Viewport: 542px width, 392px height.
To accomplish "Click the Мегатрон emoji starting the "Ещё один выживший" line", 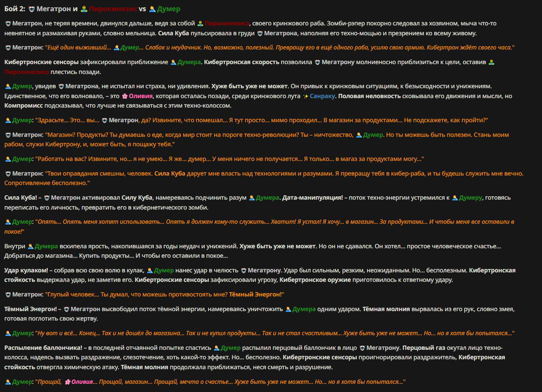I will click(7, 47).
